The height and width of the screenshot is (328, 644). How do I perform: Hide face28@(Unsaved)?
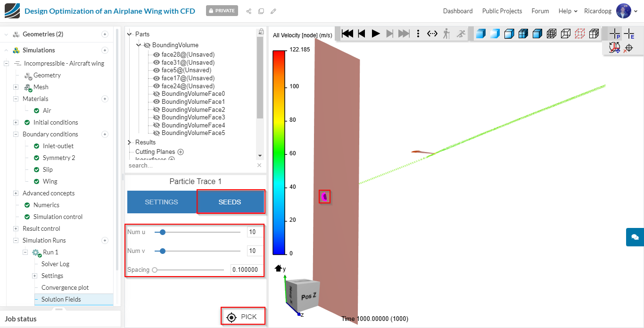click(x=157, y=55)
